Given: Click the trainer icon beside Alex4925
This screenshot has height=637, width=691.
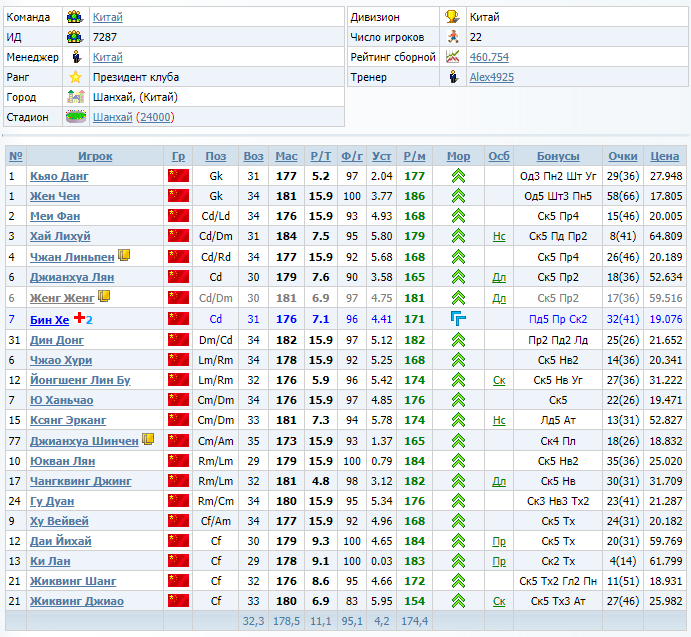Looking at the screenshot, I should [x=453, y=77].
